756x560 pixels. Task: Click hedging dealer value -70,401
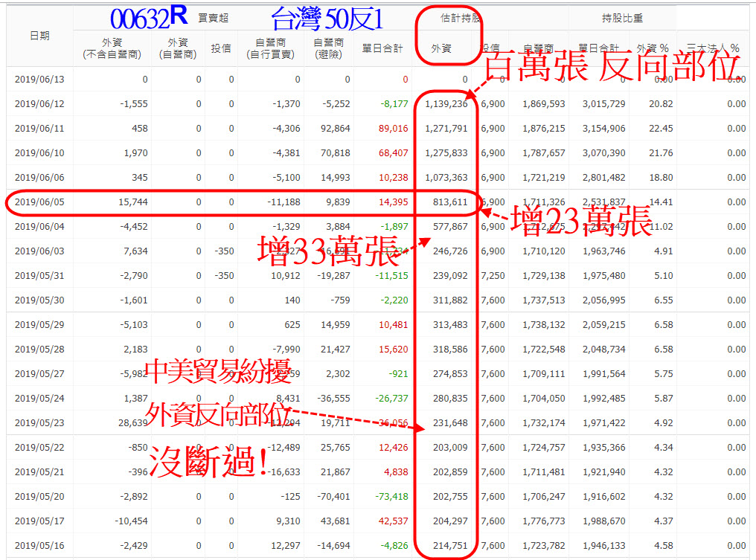(333, 497)
